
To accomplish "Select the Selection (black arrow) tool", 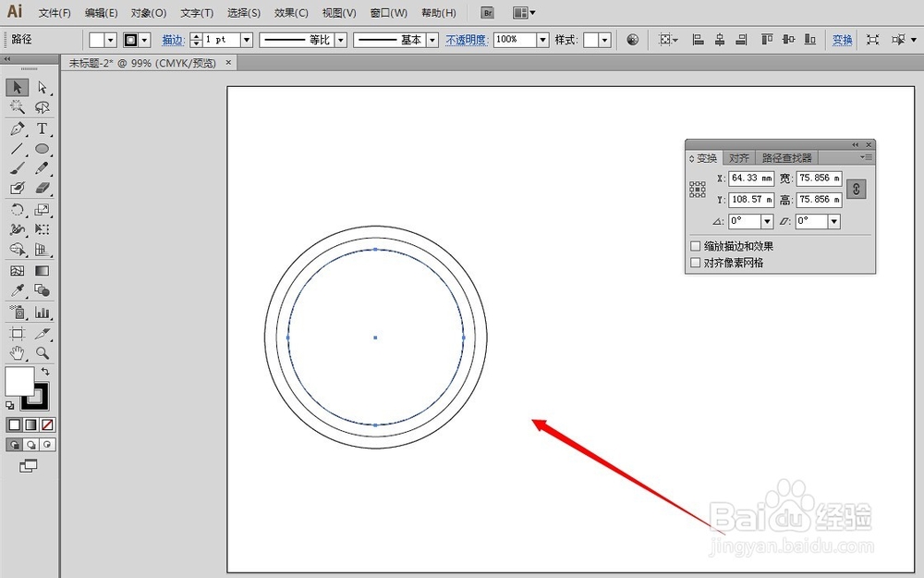I will tap(17, 87).
